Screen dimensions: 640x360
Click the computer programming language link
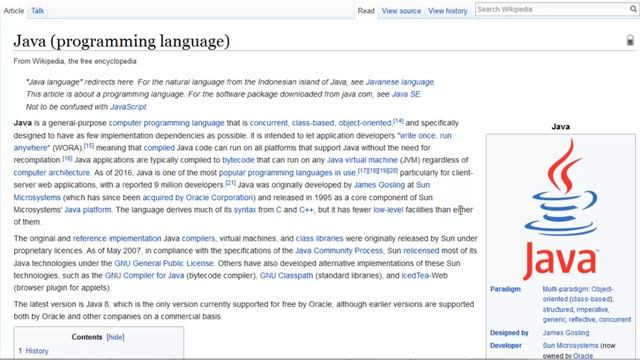[167, 123]
